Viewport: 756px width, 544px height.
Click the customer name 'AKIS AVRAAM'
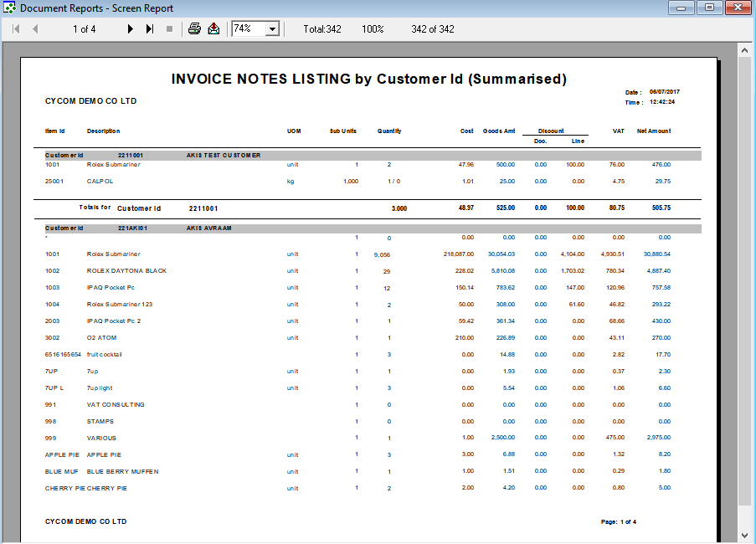click(208, 228)
